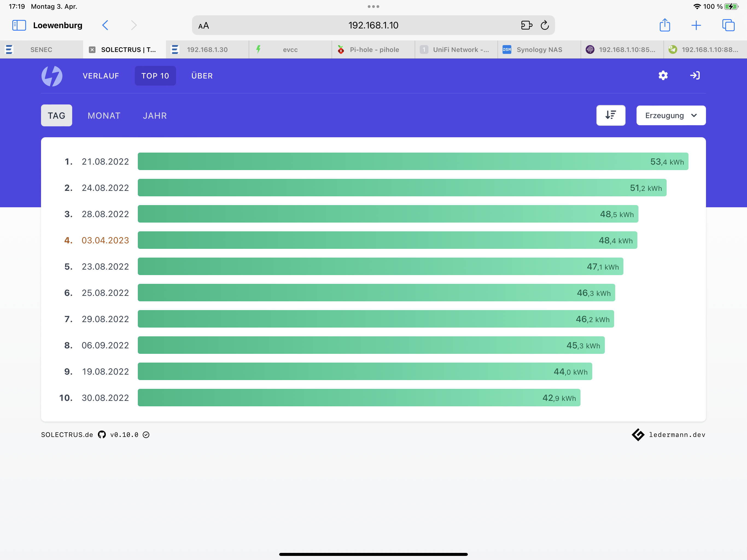The width and height of the screenshot is (747, 560).
Task: Switch to the JAHR period
Action: click(155, 115)
